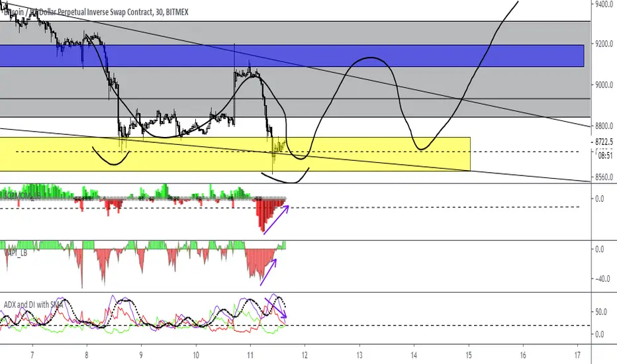Click the 0.0 scale value of VAPI_LB pane
The width and height of the screenshot is (617, 364).
click(x=599, y=250)
